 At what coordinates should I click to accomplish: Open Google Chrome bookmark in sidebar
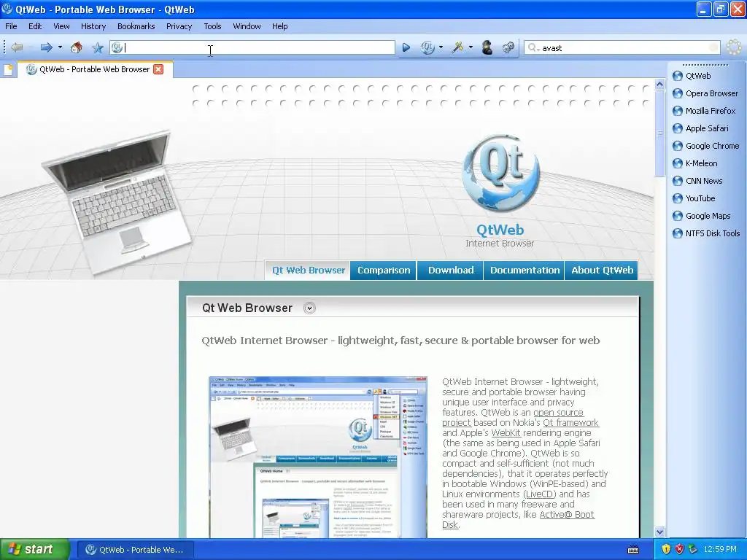[705, 146]
